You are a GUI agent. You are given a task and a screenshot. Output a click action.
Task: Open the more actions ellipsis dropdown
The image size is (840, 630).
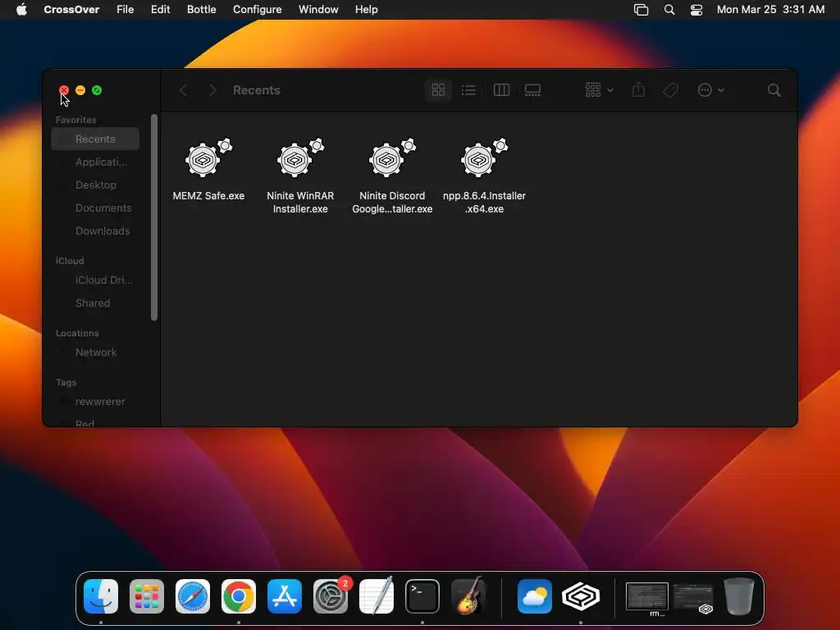[711, 90]
